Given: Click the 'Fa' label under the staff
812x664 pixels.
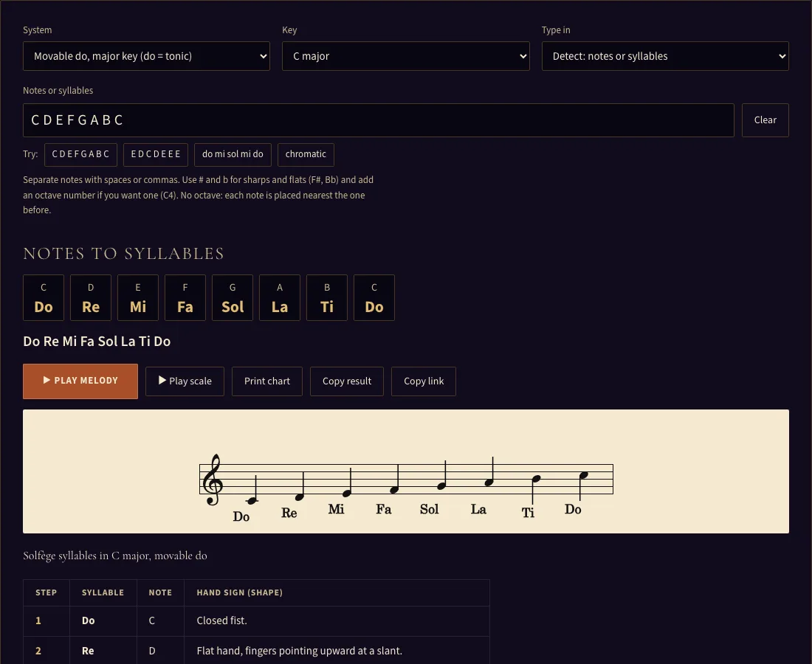Looking at the screenshot, I should [x=384, y=509].
